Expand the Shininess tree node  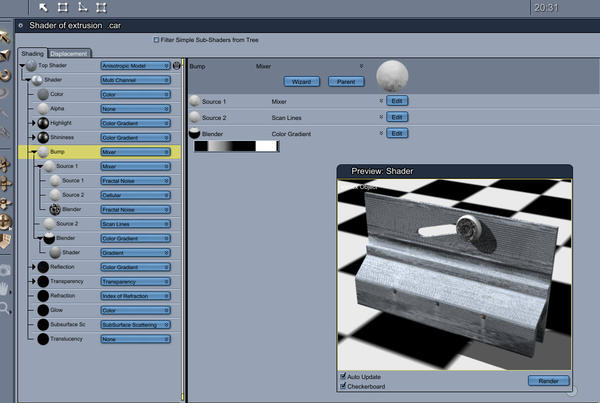(34, 137)
